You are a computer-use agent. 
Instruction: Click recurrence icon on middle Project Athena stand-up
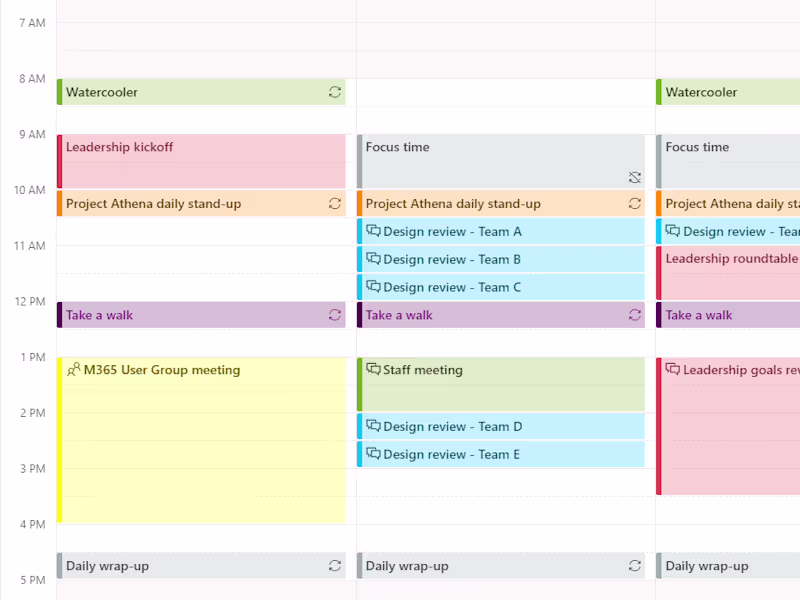[635, 204]
